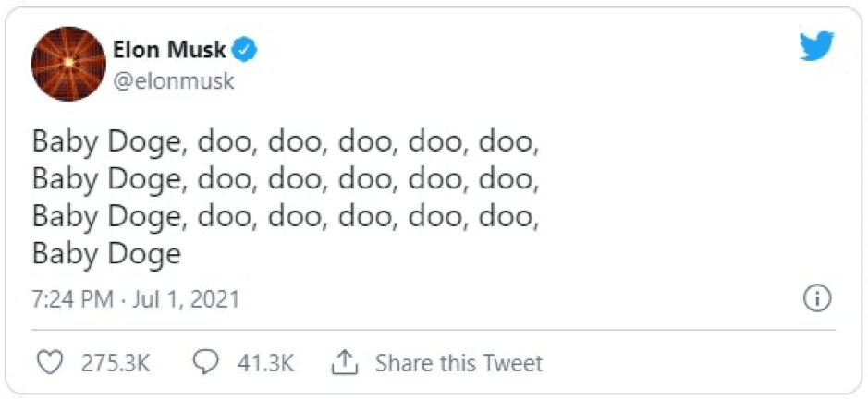Open the @elonmusk handle link
The height and width of the screenshot is (400, 868).
pos(174,82)
